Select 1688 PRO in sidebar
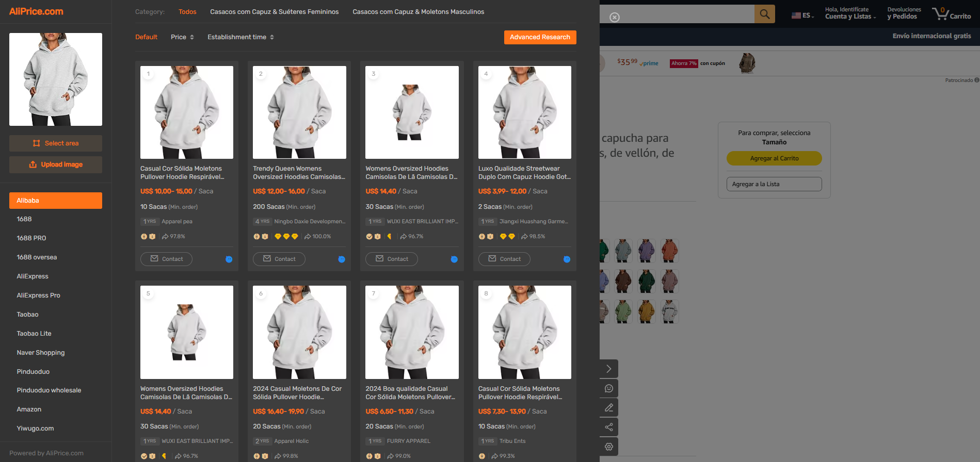This screenshot has width=980, height=462. coord(56,238)
